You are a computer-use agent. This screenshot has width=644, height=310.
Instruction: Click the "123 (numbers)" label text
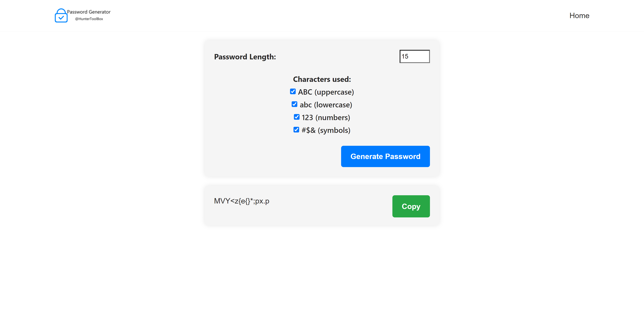click(326, 118)
